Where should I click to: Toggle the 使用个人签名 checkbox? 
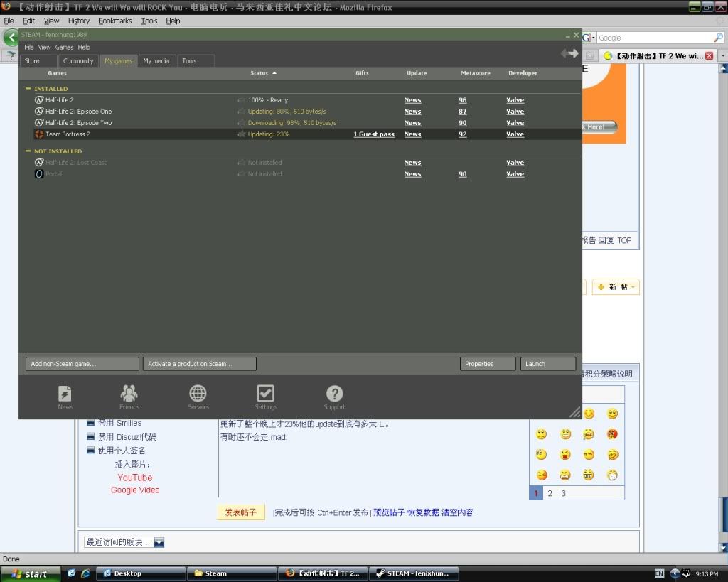click(x=90, y=450)
